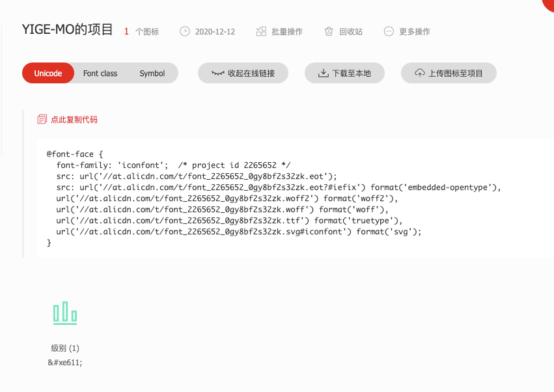
Task: Click the batch operations grid icon
Action: pyautogui.click(x=261, y=31)
